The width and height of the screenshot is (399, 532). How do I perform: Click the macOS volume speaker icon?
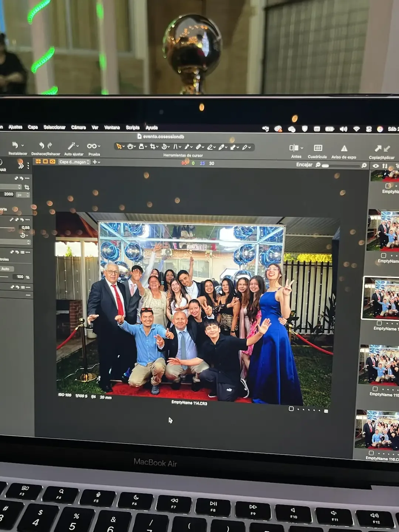(x=344, y=129)
